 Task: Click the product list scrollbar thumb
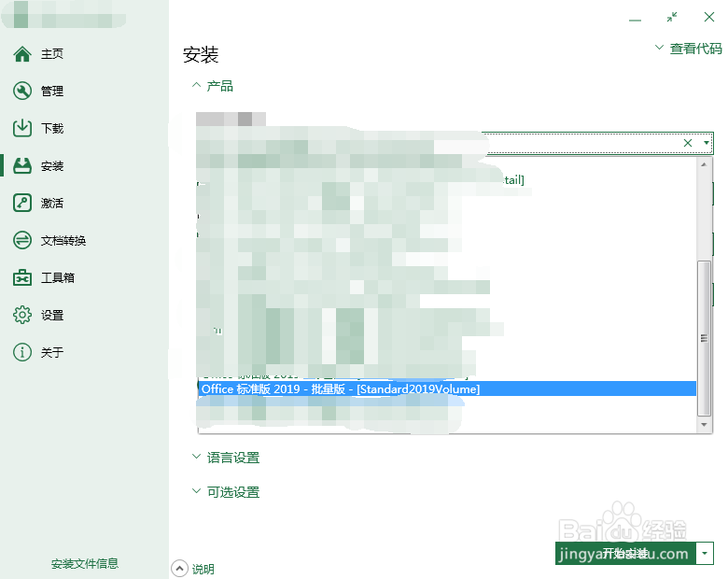(705, 338)
